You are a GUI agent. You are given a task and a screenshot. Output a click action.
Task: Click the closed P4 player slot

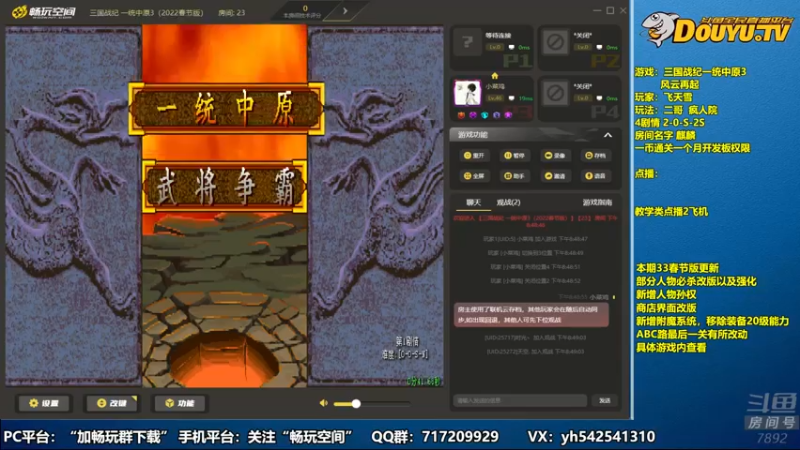point(580,99)
